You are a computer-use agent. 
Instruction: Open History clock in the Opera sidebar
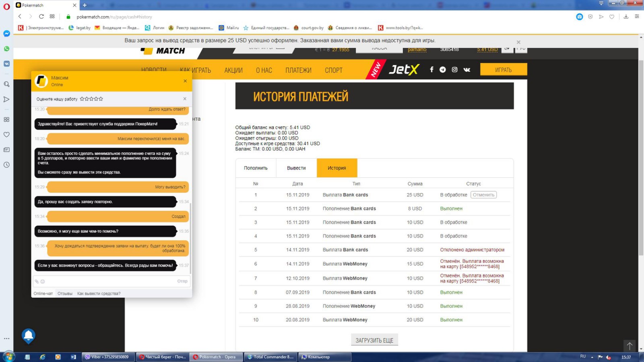(6, 165)
